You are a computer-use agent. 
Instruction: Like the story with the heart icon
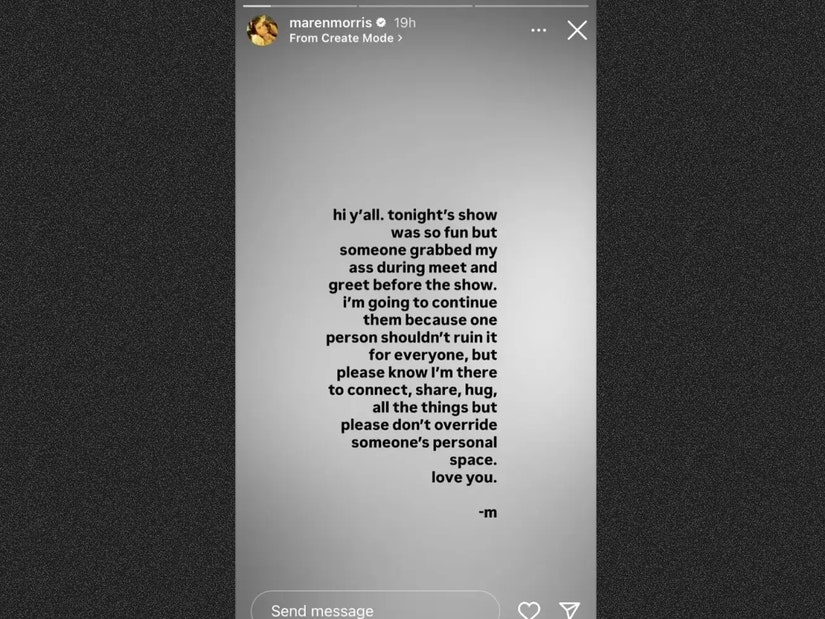point(529,610)
